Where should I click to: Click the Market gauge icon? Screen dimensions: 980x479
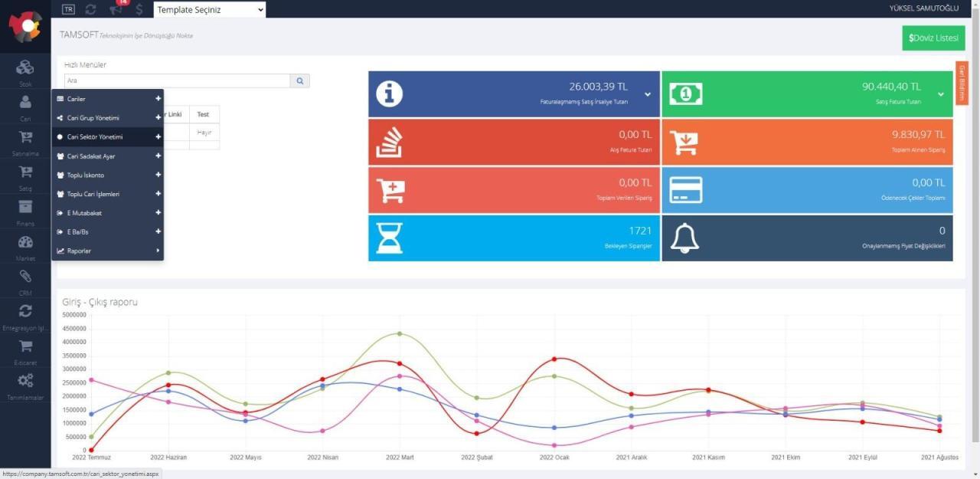(x=25, y=243)
